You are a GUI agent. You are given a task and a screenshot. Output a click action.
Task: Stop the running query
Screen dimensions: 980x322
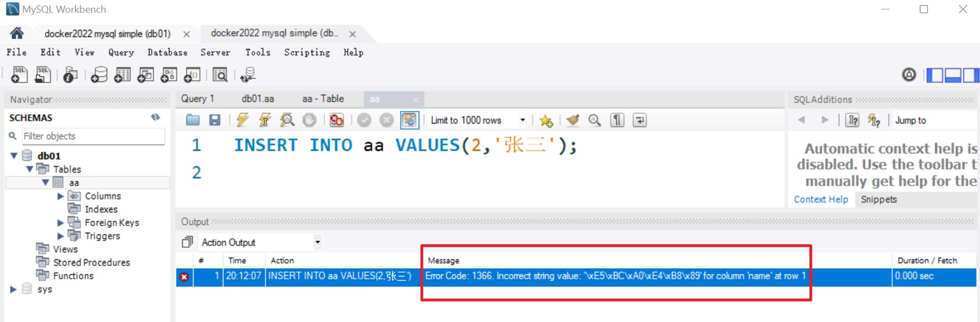309,120
